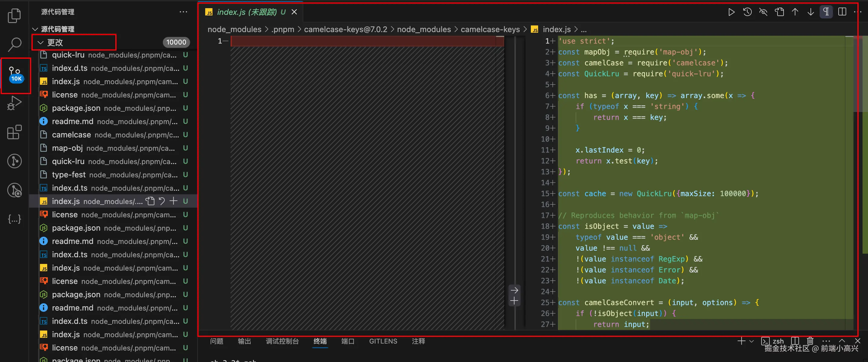Toggle inline view split icon in diff toolbar
This screenshot has width=868, height=362.
pos(842,12)
